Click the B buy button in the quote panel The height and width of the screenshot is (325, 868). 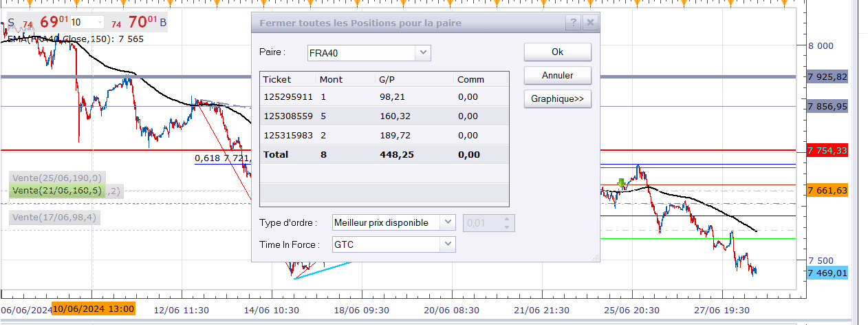163,23
